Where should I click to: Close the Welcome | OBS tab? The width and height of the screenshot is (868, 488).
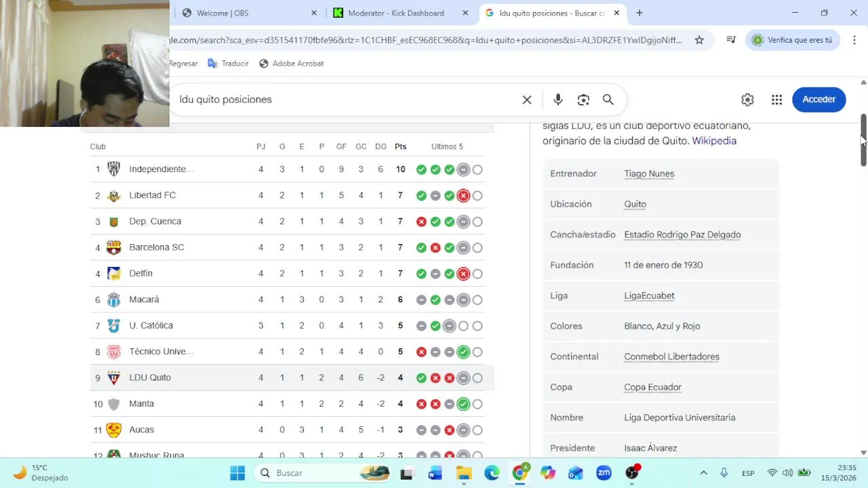point(314,13)
